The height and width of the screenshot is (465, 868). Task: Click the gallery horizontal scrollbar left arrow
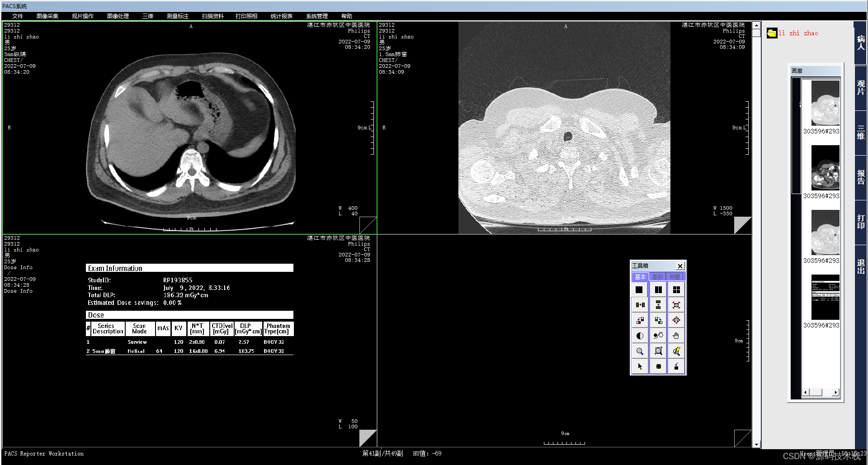[805, 392]
